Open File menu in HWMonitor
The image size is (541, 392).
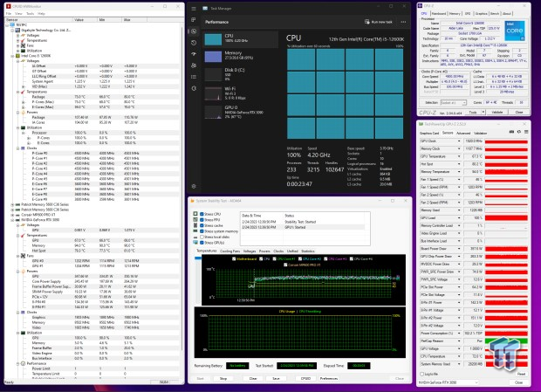(9, 13)
